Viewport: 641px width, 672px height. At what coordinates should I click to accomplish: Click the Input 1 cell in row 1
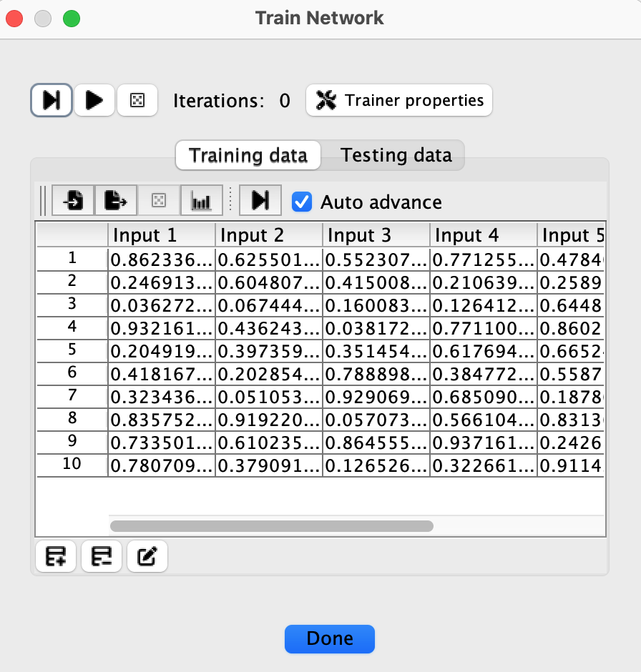(162, 258)
